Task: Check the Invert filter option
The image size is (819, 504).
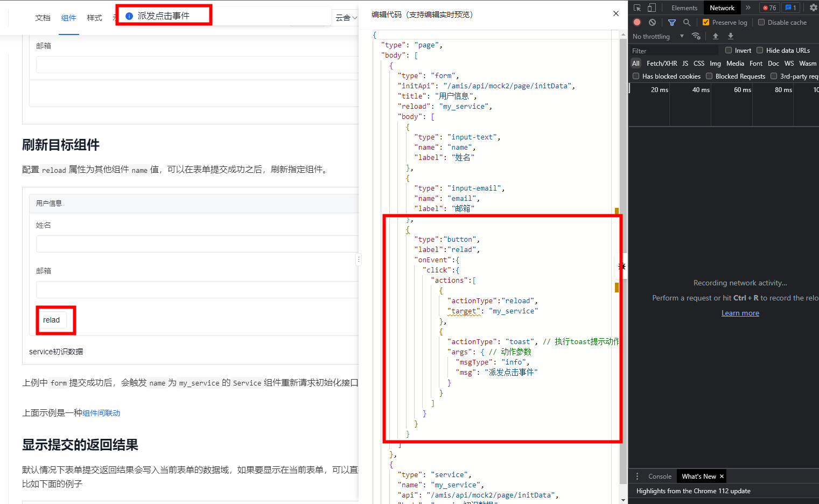Action: [729, 50]
